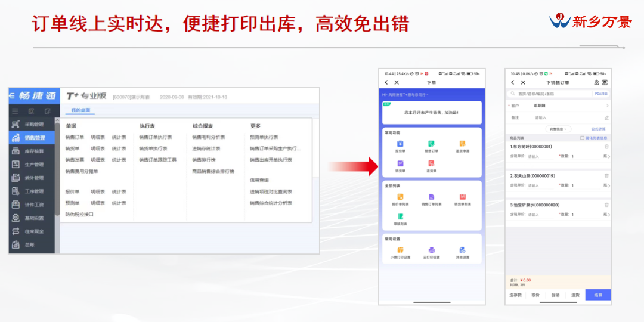Open 销售费用分摊单 entry
The width and height of the screenshot is (644, 322).
(x=82, y=171)
